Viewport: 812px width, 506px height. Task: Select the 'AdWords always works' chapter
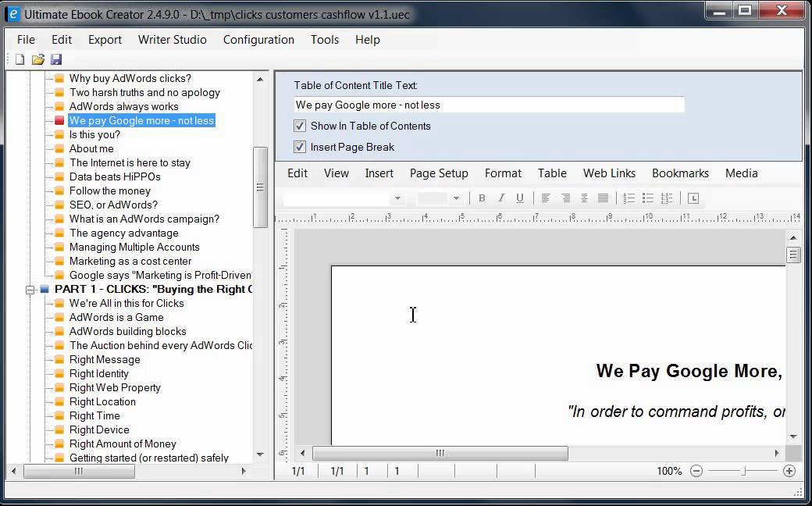124,107
